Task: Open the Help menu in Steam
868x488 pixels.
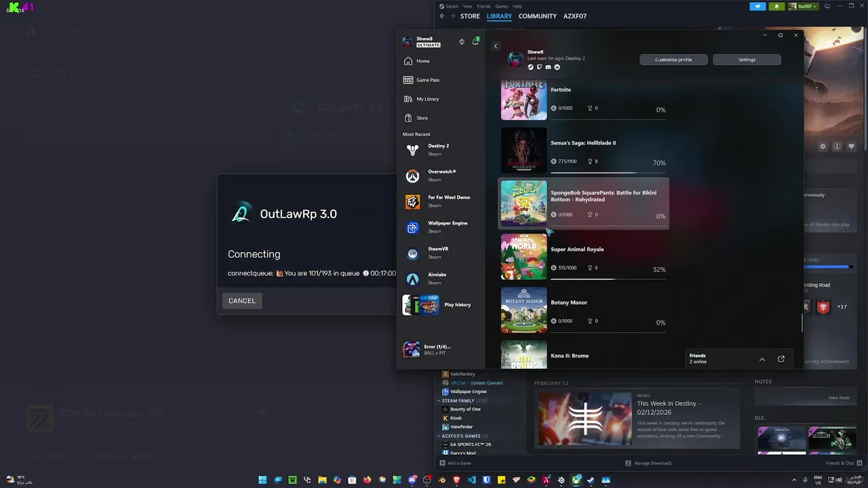Action: [x=517, y=6]
